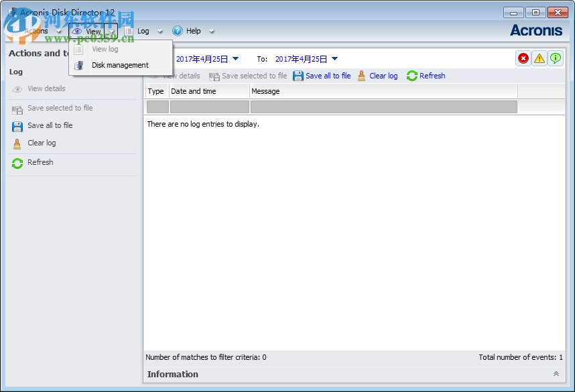Click the View eye icon in menu bar

(x=76, y=31)
